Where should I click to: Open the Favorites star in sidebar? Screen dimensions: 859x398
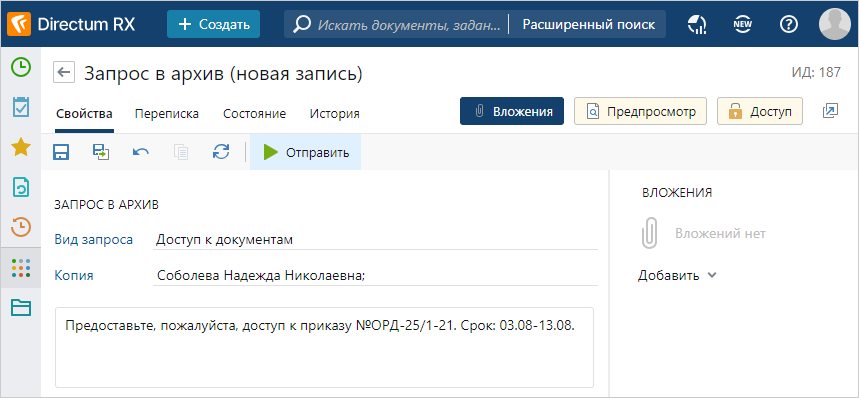click(21, 147)
